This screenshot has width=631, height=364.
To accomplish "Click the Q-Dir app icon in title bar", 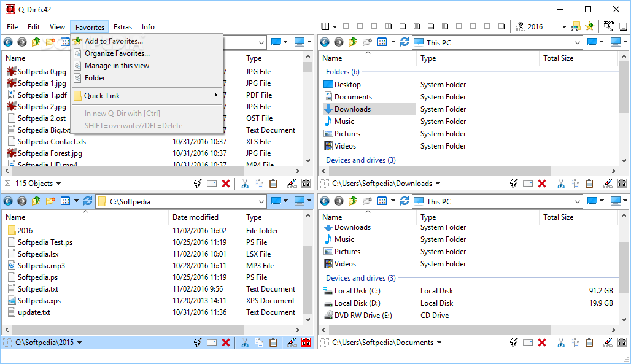I will click(x=10, y=9).
